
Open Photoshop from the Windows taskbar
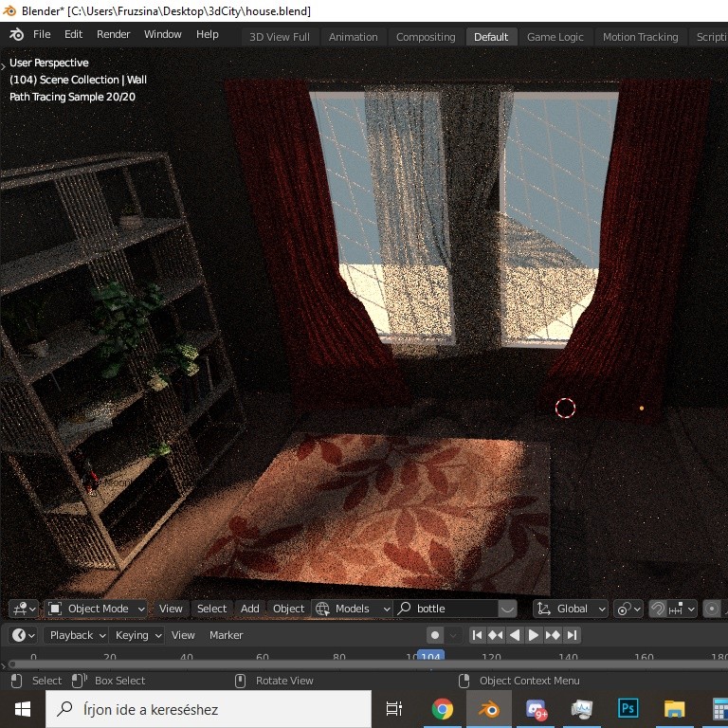click(x=628, y=708)
